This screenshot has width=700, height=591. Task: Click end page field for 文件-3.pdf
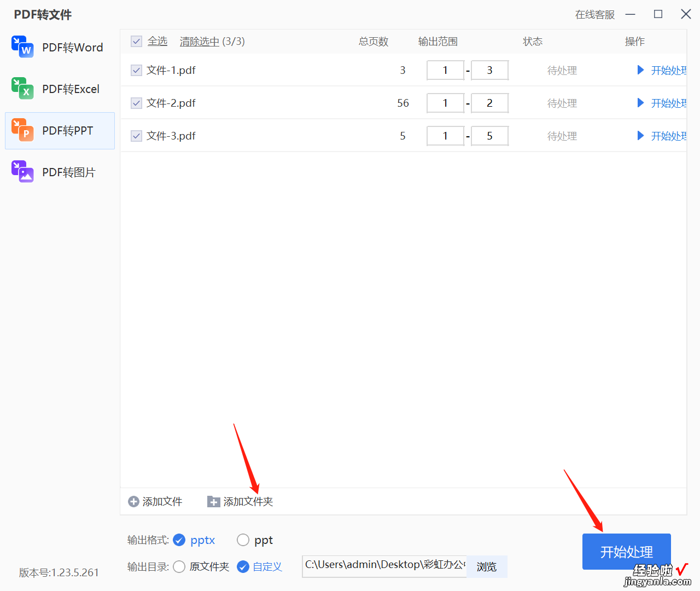pos(490,136)
